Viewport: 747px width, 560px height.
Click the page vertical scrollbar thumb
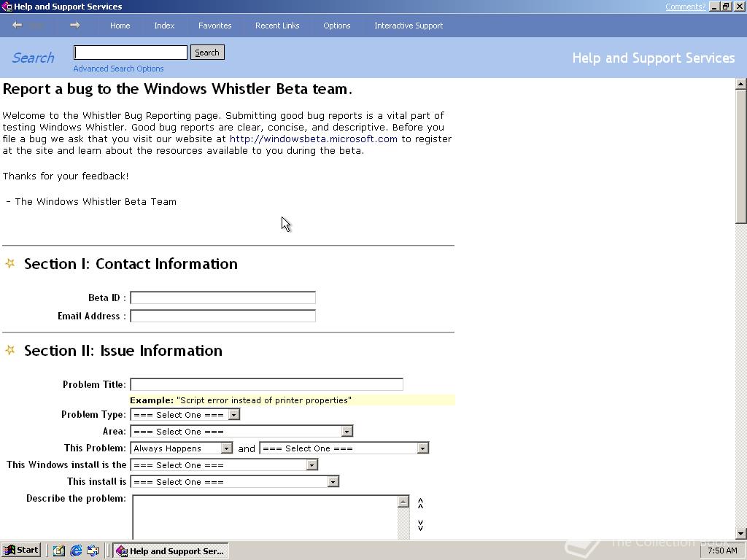pyautogui.click(x=741, y=156)
